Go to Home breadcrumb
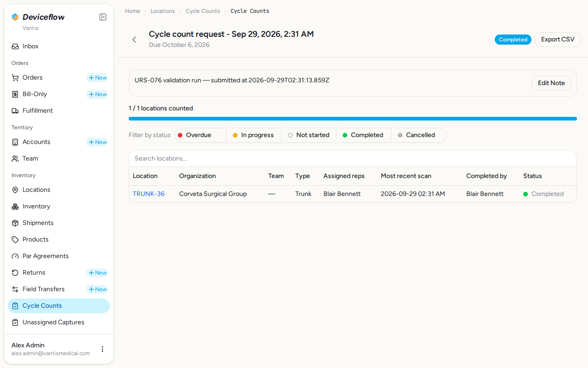 [132, 11]
